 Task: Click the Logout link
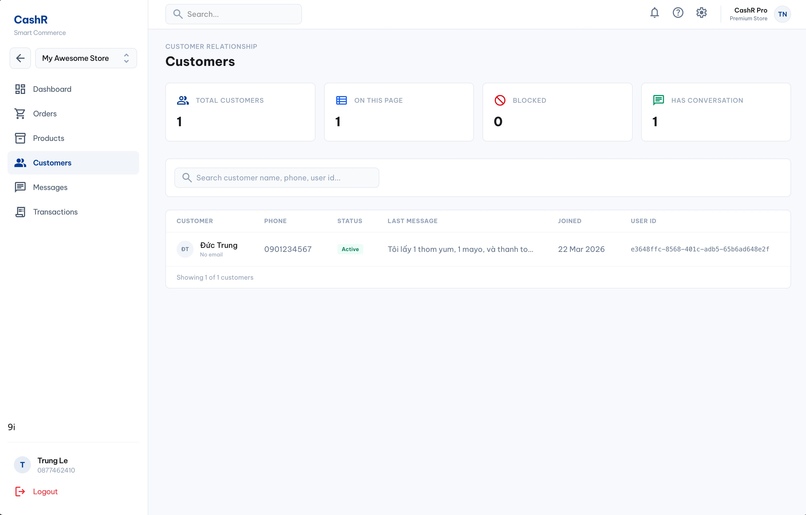point(45,491)
